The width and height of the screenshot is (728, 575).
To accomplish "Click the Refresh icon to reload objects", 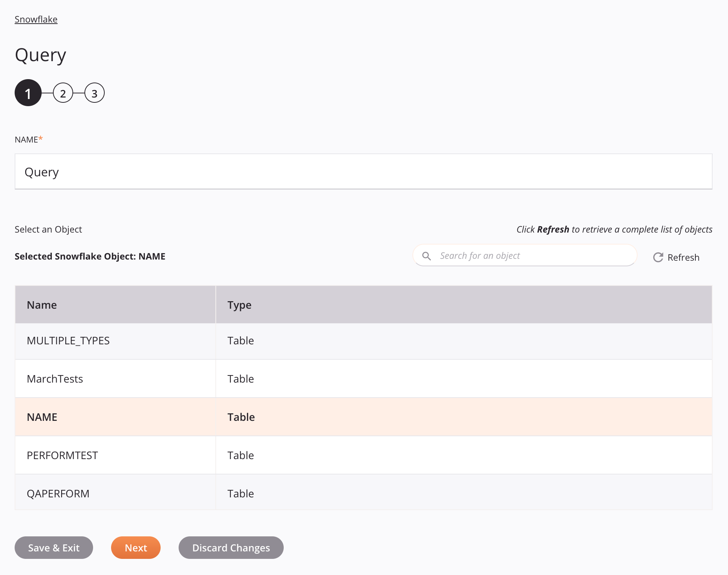I will tap(657, 257).
